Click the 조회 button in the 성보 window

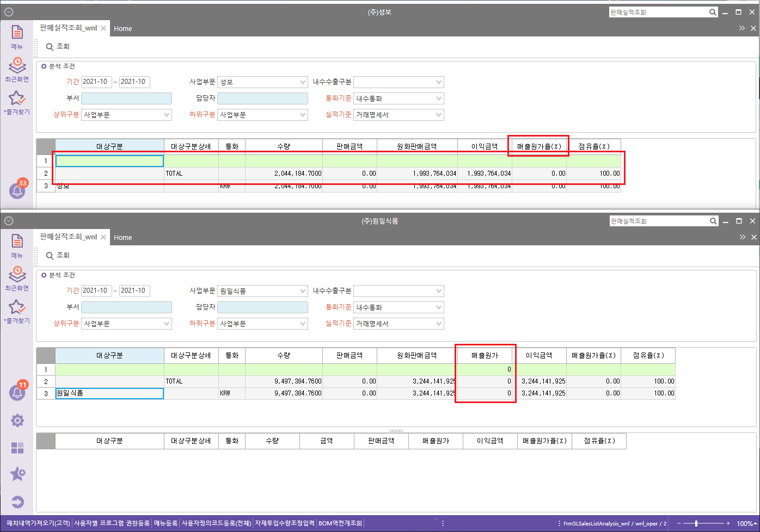click(58, 47)
